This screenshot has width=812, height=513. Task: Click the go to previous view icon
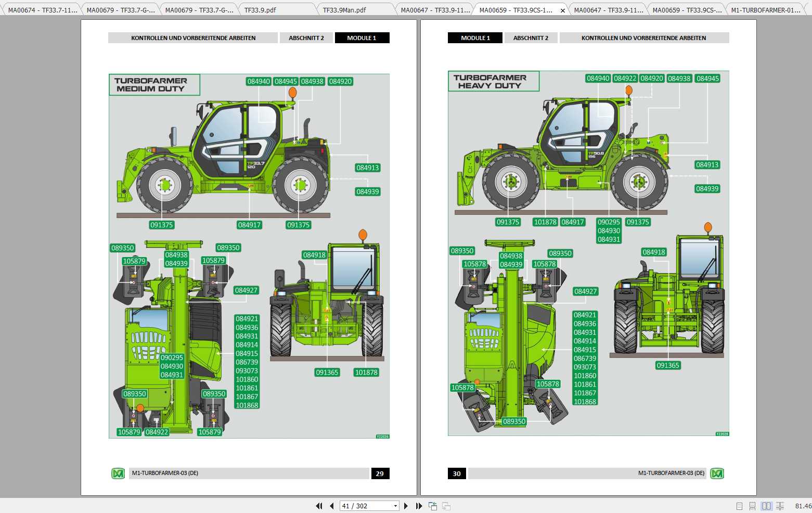(432, 506)
